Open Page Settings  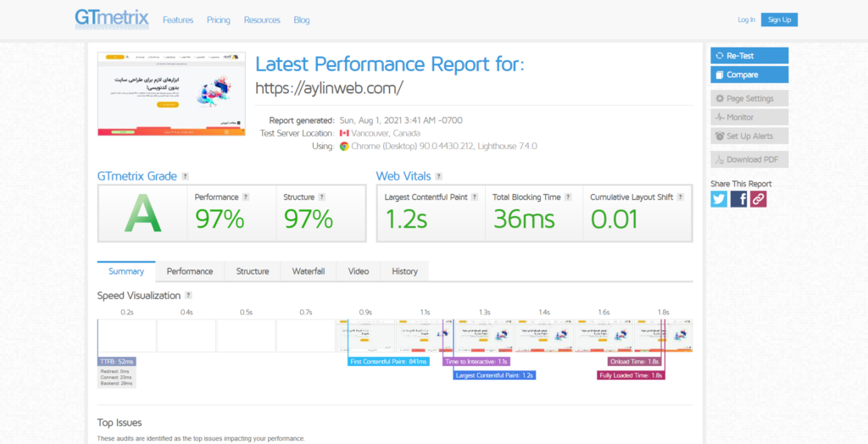click(x=749, y=98)
